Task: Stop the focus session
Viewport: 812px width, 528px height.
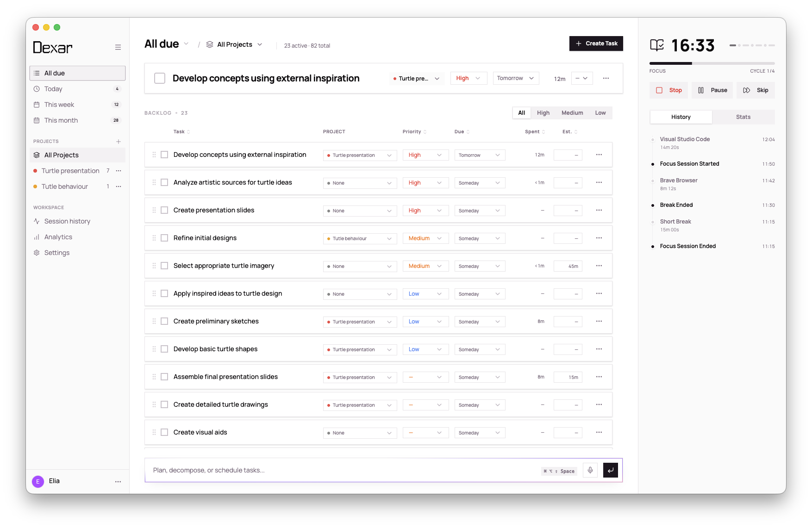Action: click(x=668, y=90)
